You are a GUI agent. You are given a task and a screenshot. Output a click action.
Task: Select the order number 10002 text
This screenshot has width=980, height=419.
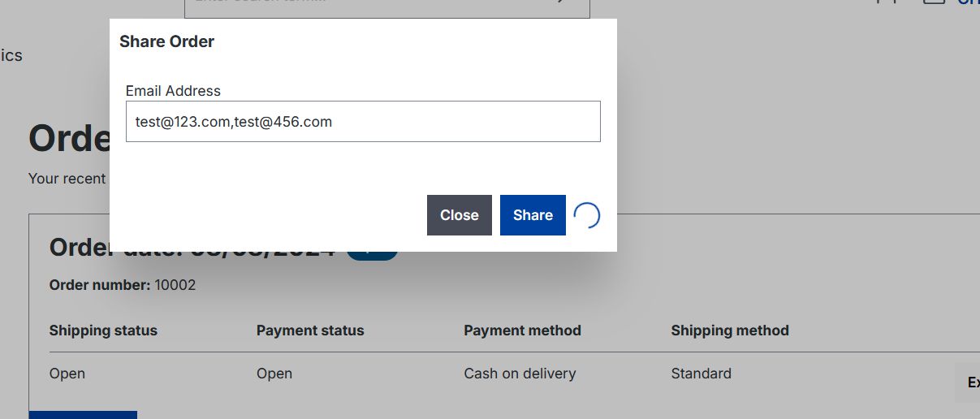pos(175,285)
